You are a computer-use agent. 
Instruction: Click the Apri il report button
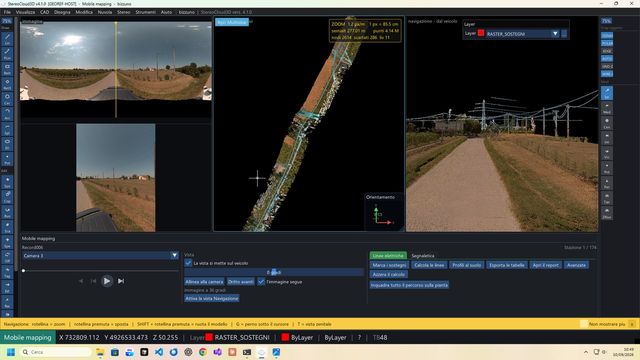(545, 265)
